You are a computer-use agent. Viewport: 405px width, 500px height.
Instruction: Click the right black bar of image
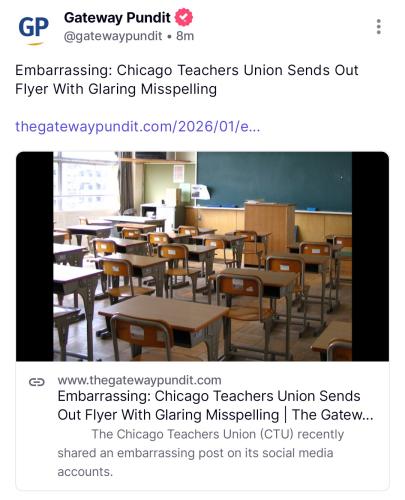tap(370, 256)
